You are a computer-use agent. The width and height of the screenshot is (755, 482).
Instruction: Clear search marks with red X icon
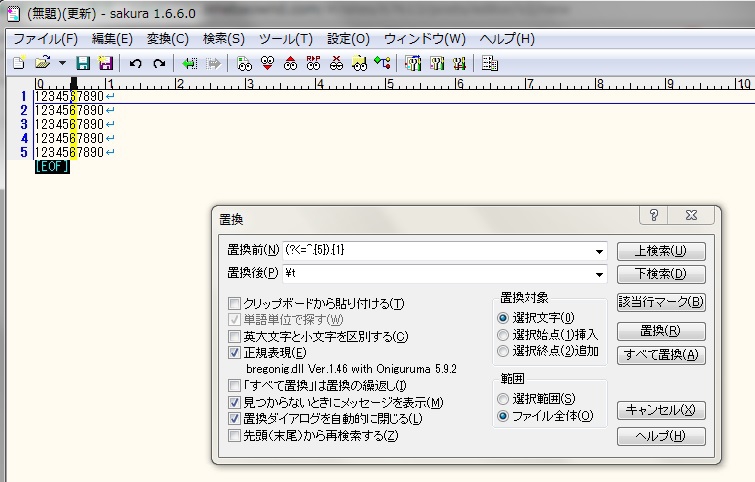coord(337,63)
